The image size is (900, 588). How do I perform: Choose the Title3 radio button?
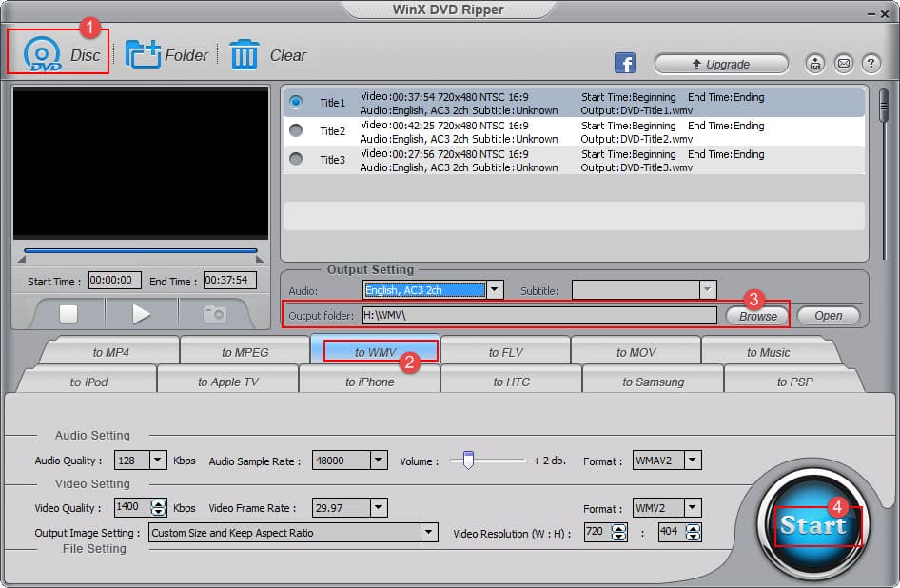coord(296,159)
